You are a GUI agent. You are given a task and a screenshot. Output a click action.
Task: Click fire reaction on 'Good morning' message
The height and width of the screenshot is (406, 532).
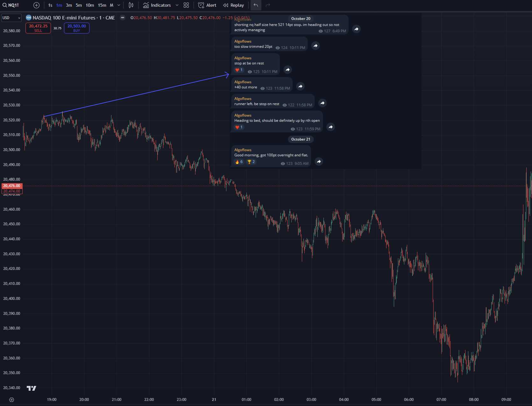[239, 162]
